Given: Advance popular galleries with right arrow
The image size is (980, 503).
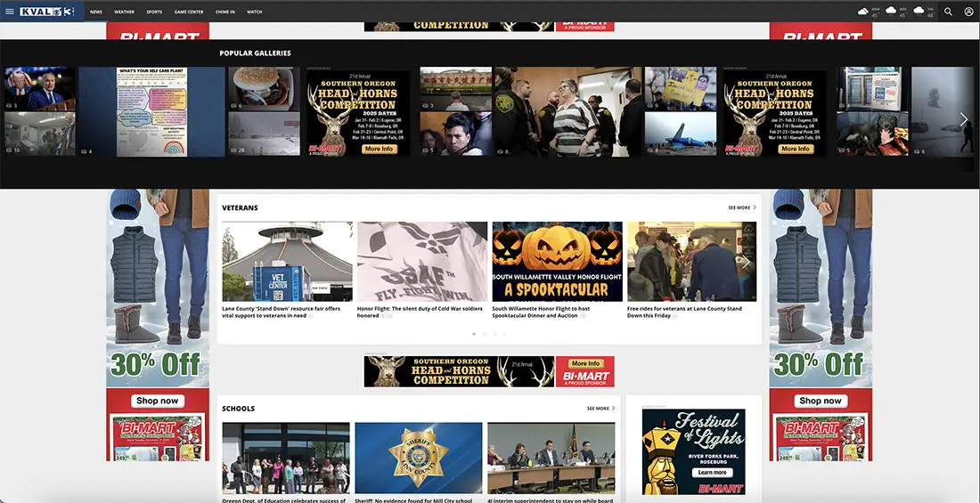Looking at the screenshot, I should pos(964,119).
